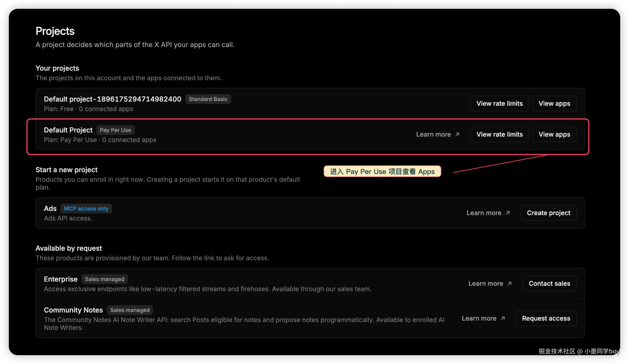
Task: Click Sales managed badge next to Community Notes
Action: point(130,310)
